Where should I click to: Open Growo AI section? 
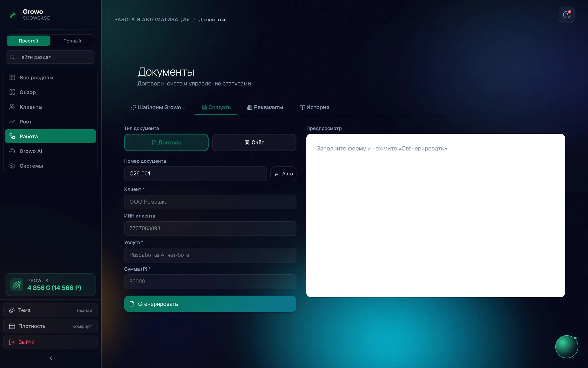(50, 151)
